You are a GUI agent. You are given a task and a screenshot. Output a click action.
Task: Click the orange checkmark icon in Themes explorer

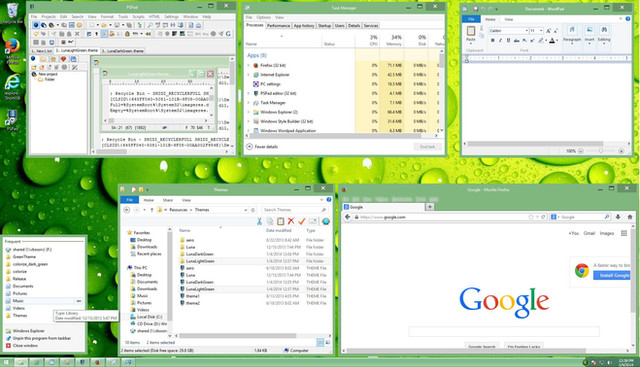click(302, 221)
